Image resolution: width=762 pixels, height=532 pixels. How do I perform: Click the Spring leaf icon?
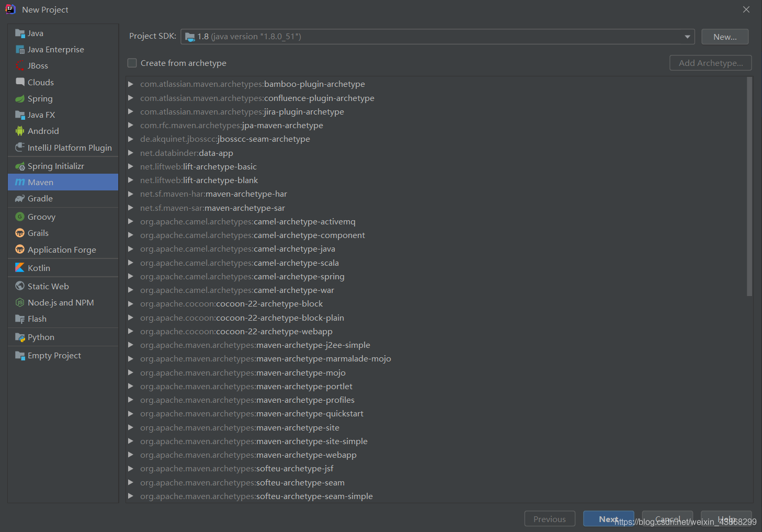coord(20,99)
